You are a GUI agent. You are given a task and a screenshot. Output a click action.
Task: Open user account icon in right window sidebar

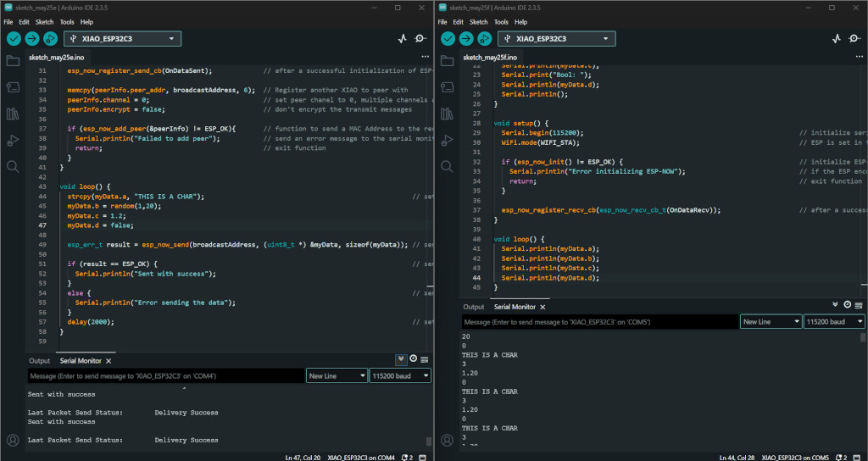[x=447, y=441]
